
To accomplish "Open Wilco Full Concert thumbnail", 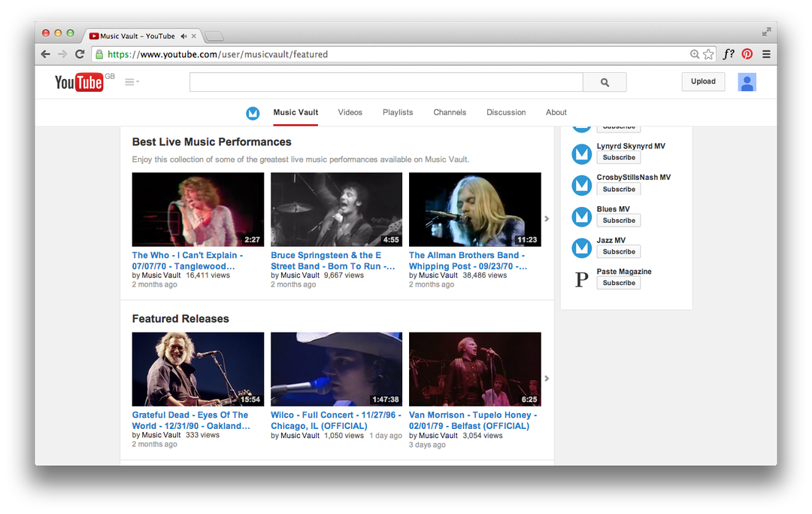I will [336, 369].
